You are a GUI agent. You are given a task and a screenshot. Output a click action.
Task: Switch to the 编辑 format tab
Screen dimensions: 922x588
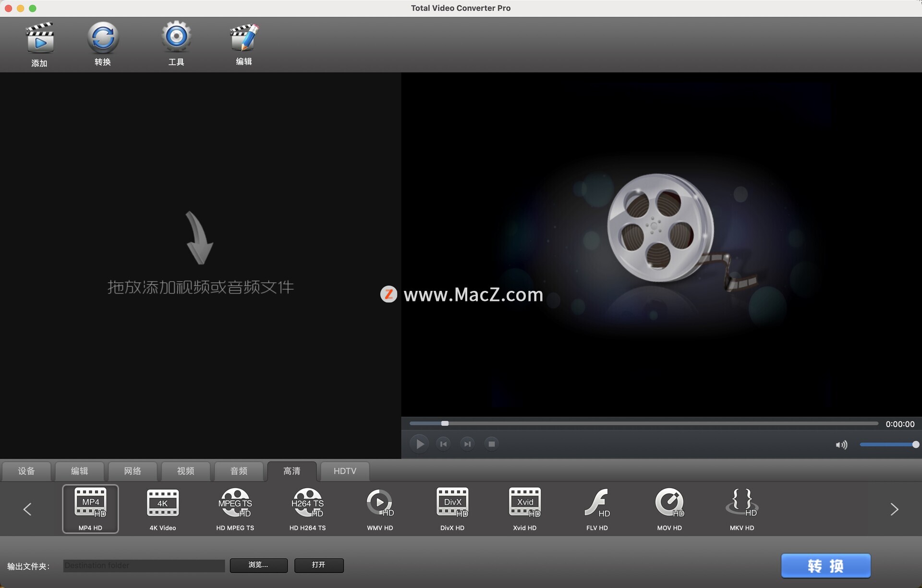coord(80,471)
